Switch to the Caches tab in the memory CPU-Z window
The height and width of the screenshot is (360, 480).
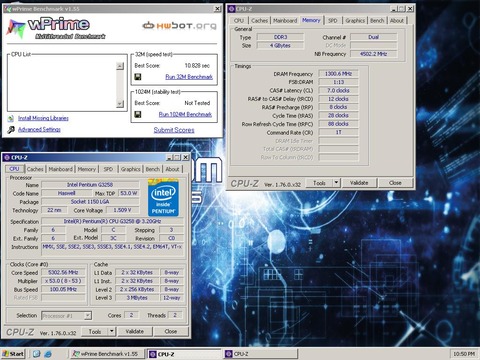(259, 21)
